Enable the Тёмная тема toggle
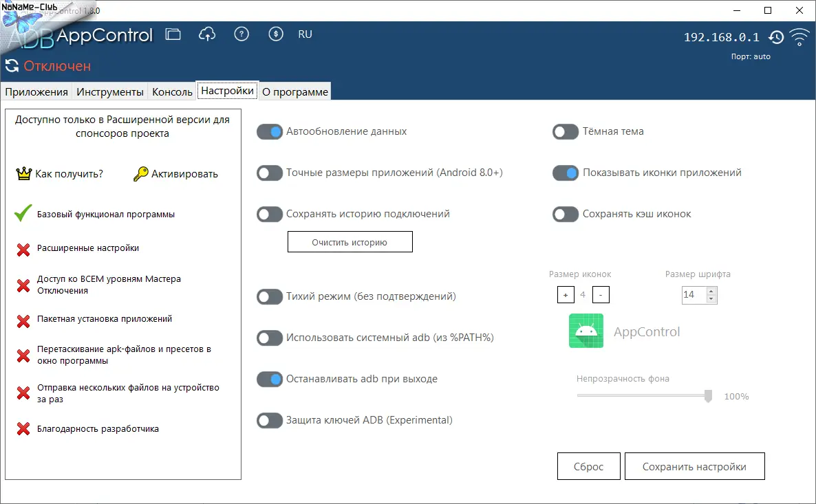 click(566, 131)
